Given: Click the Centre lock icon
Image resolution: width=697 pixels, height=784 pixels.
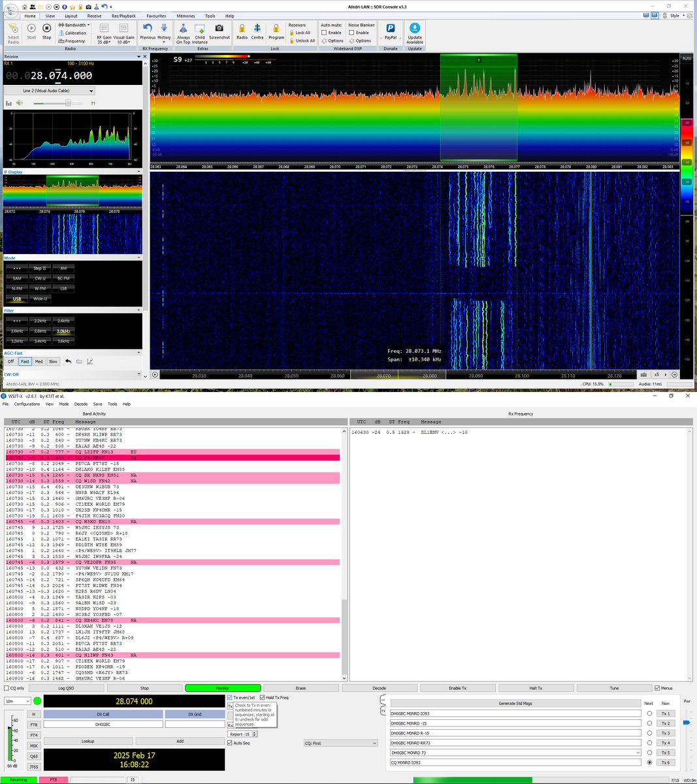Looking at the screenshot, I should (257, 31).
